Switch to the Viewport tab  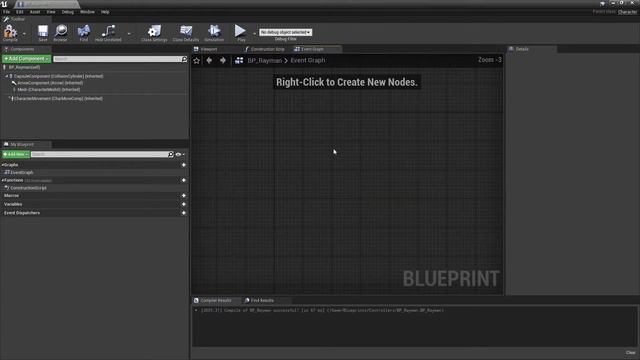[x=208, y=49]
